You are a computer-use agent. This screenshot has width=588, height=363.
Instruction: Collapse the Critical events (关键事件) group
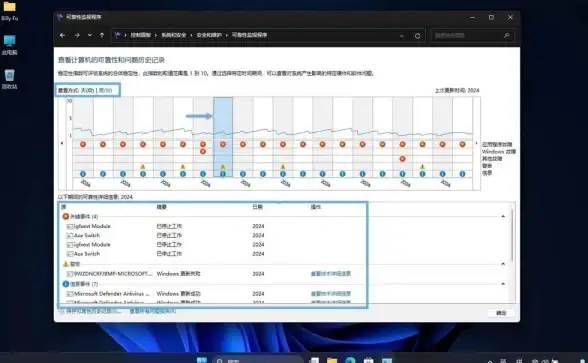click(503, 216)
